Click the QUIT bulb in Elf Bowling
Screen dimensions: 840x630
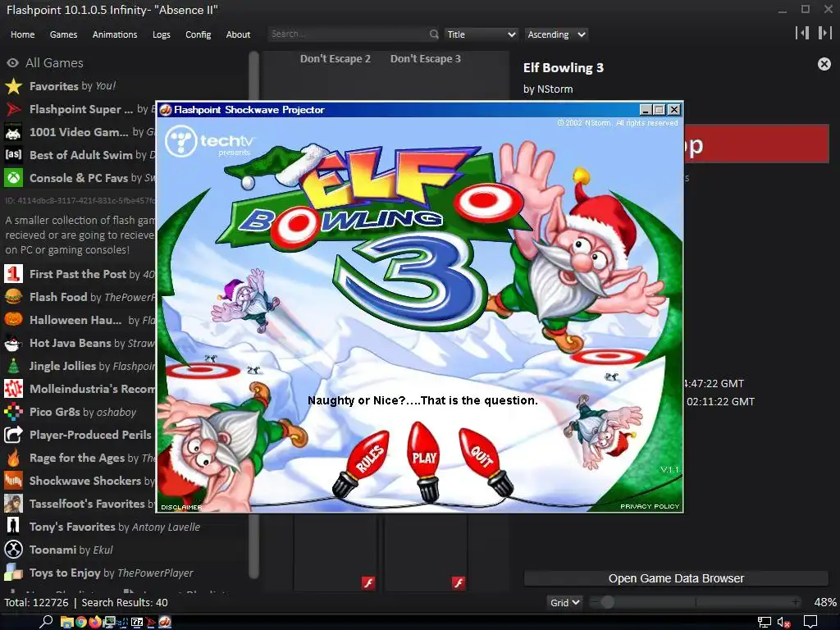click(486, 461)
